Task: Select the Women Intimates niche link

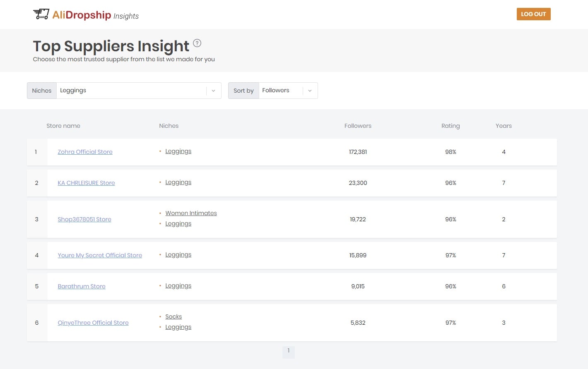Action: pyautogui.click(x=191, y=213)
